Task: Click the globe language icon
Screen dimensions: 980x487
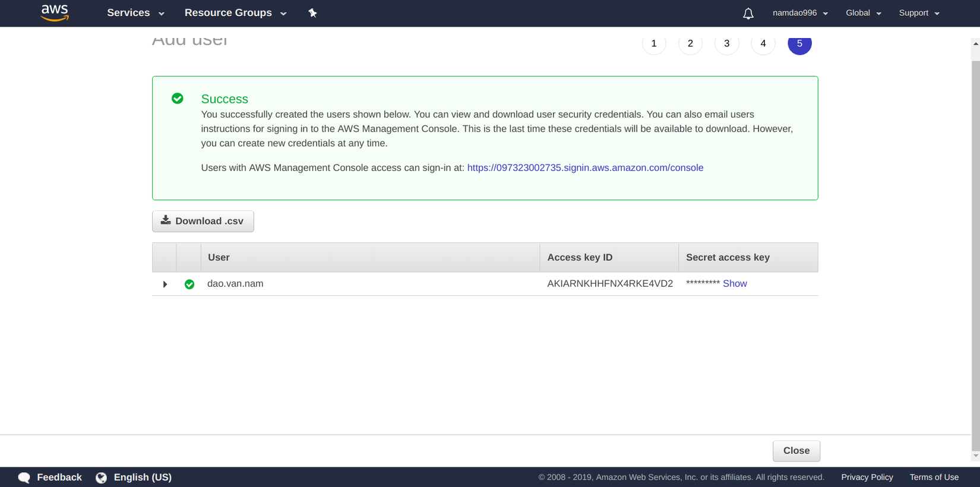Action: (x=102, y=477)
